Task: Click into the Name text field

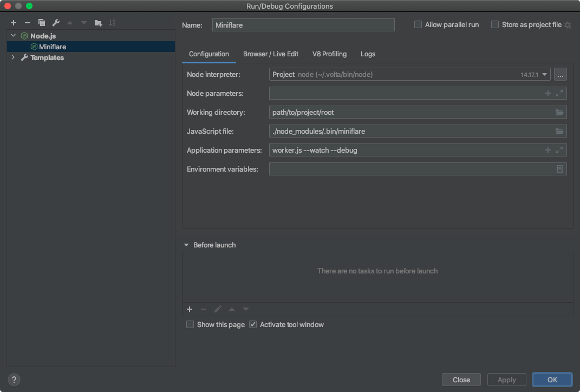Action: [x=303, y=25]
